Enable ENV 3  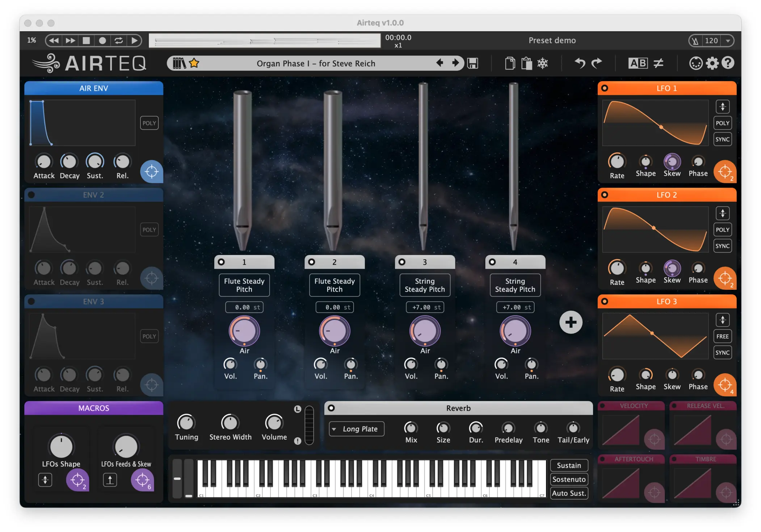click(x=31, y=301)
